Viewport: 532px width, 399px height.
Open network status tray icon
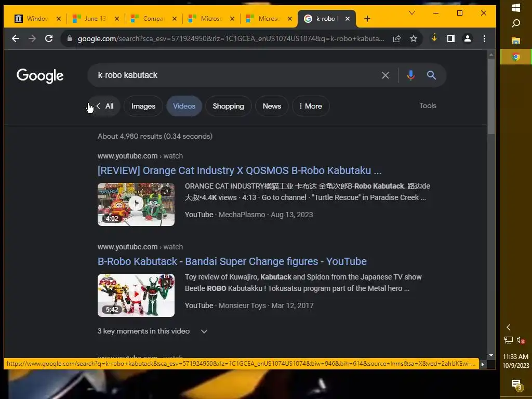[508, 340]
